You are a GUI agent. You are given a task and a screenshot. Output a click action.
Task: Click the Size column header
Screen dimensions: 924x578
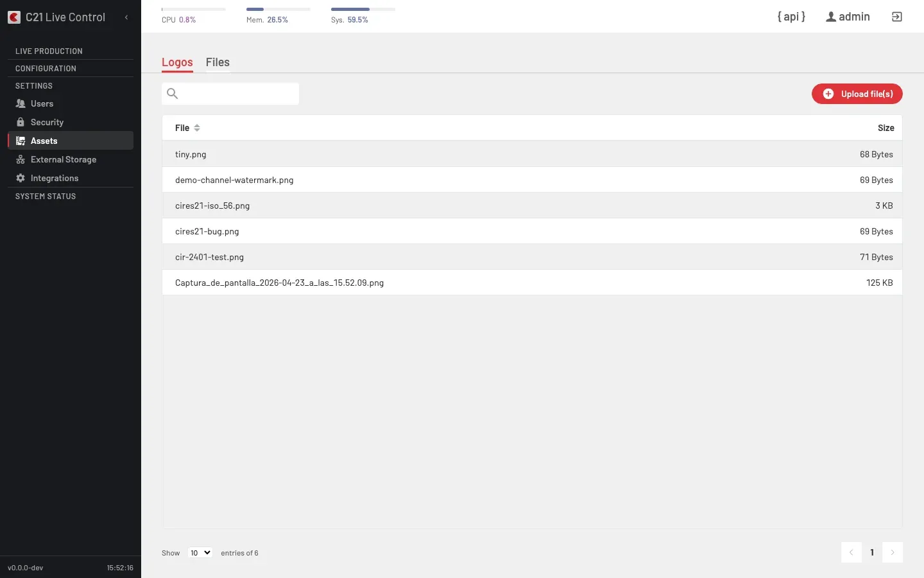coord(886,128)
